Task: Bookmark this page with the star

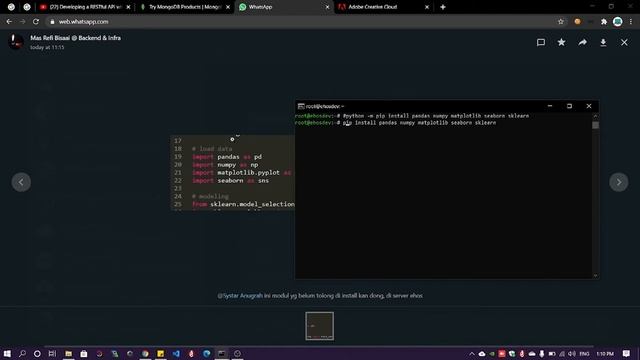Action: [561, 22]
